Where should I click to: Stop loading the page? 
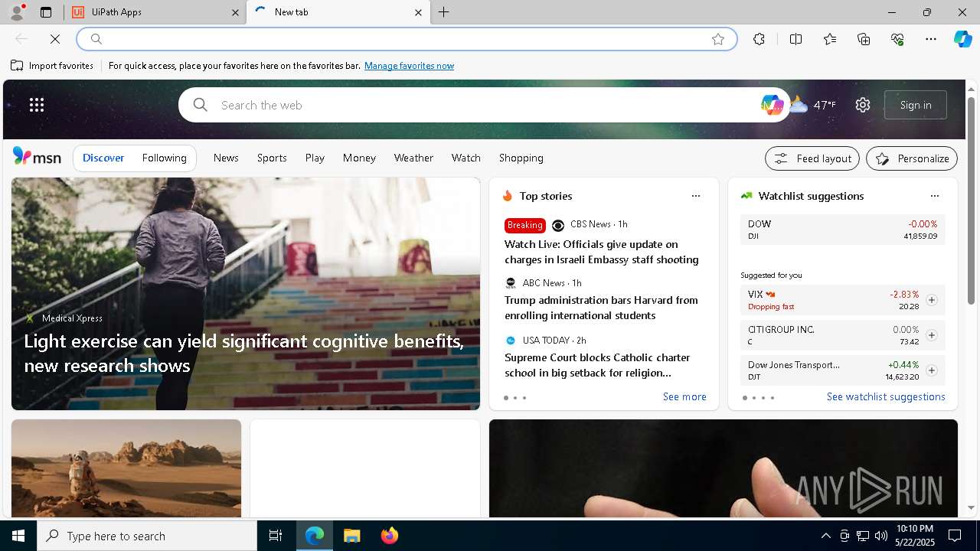tap(55, 39)
